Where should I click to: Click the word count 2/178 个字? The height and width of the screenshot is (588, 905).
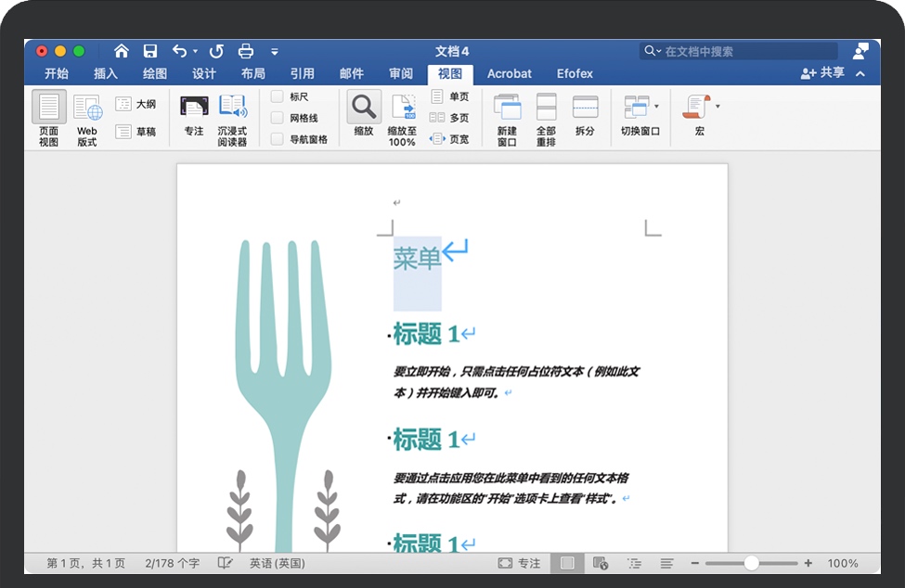[x=172, y=563]
